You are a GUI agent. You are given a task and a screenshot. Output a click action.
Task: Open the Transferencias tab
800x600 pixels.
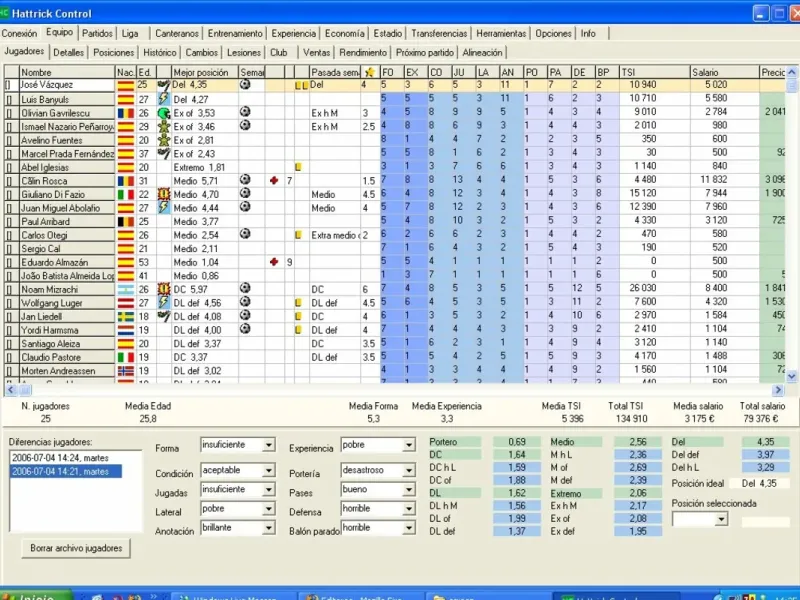[439, 33]
